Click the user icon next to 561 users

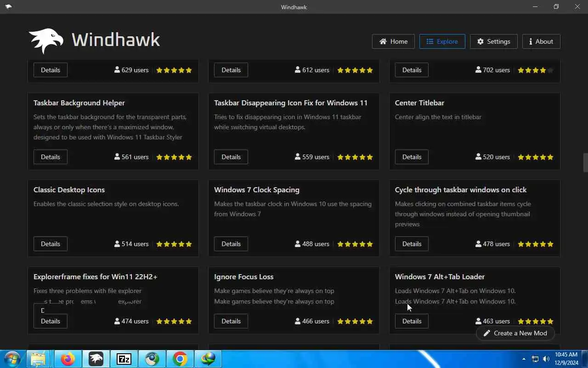point(117,157)
